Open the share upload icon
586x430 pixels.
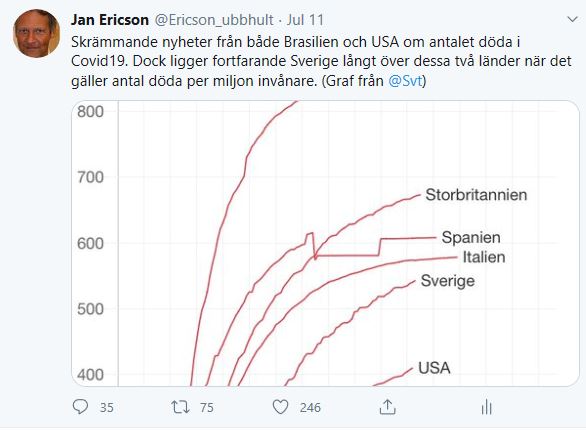click(x=387, y=407)
